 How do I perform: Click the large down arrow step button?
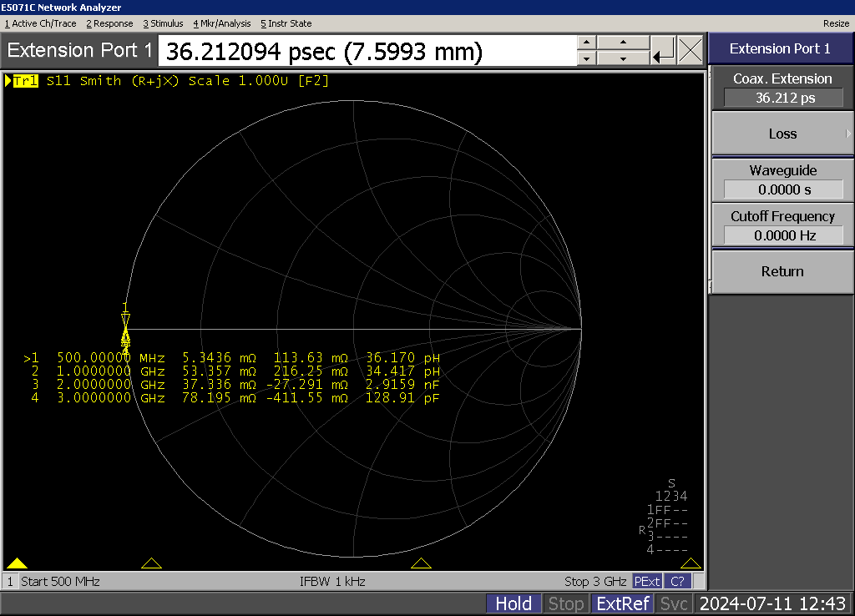624,58
